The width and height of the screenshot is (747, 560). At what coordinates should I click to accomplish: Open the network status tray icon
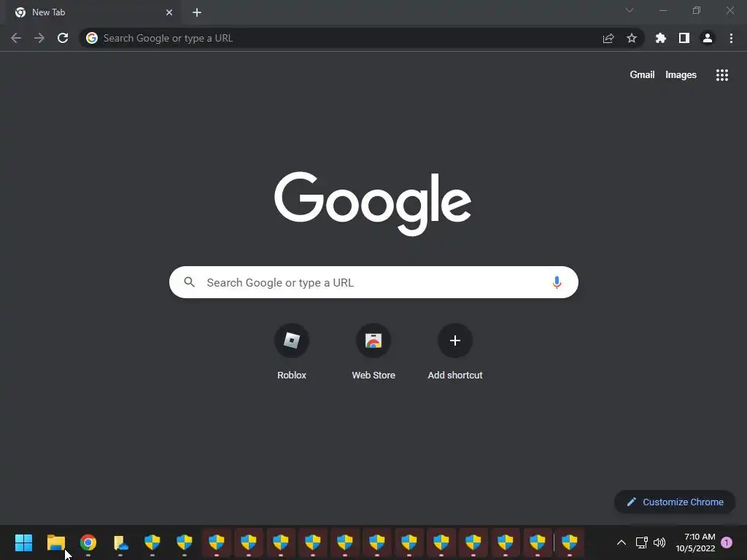tap(641, 542)
